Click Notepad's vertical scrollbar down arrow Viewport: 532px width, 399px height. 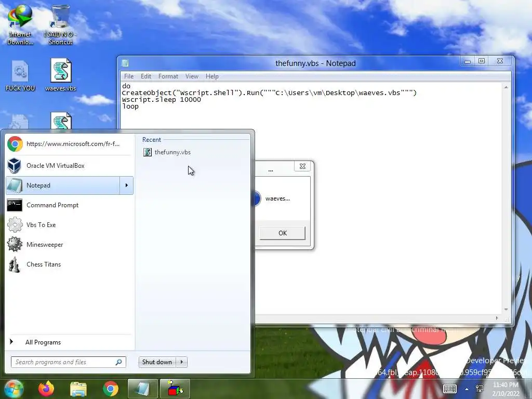[506, 310]
